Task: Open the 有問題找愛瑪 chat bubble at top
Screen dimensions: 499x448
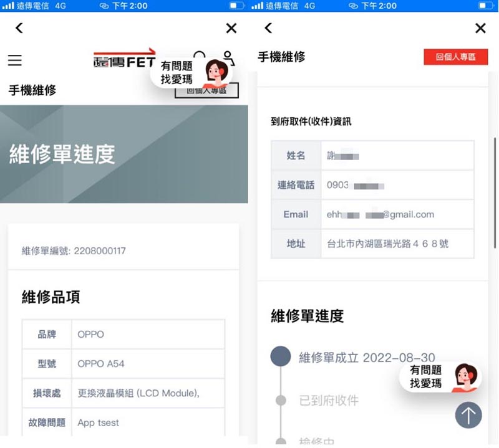Action: tap(190, 72)
